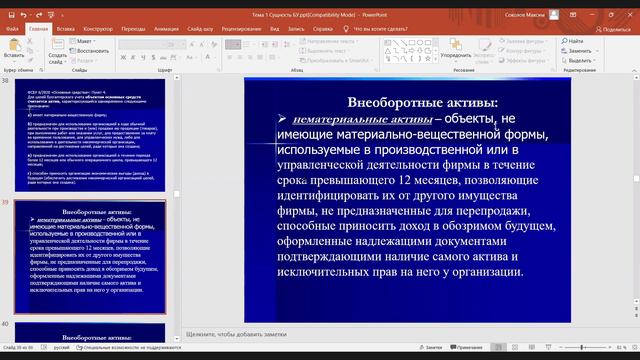The width and height of the screenshot is (640, 360).
Task: Switch to Slide Sorter view
Action: point(515,347)
